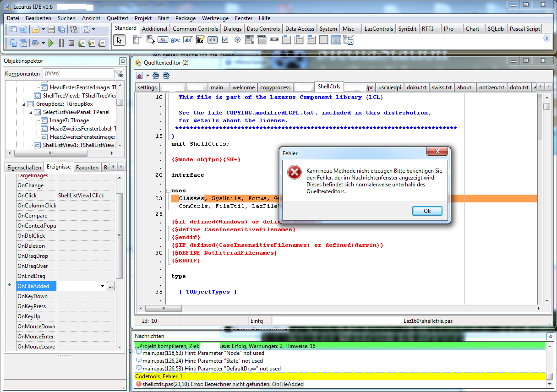The image size is (557, 392).
Task: Open the OnFileAdded event dropdown
Action: (x=102, y=286)
